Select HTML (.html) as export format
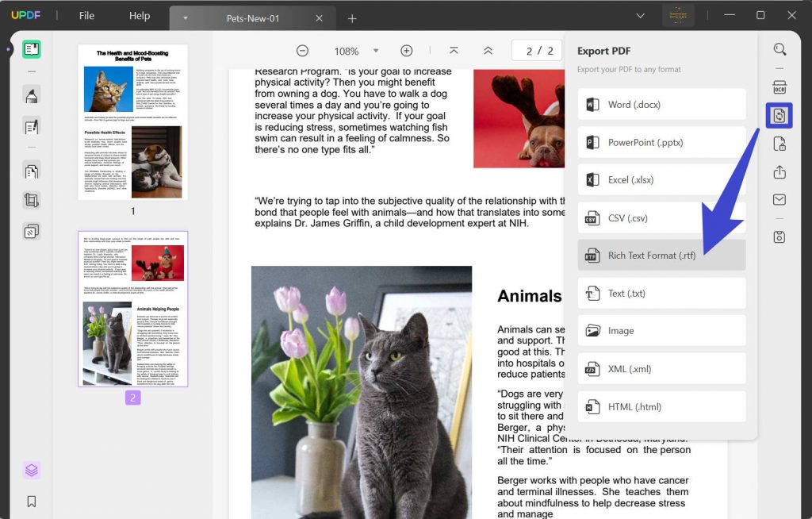The width and height of the screenshot is (812, 519). coord(661,406)
